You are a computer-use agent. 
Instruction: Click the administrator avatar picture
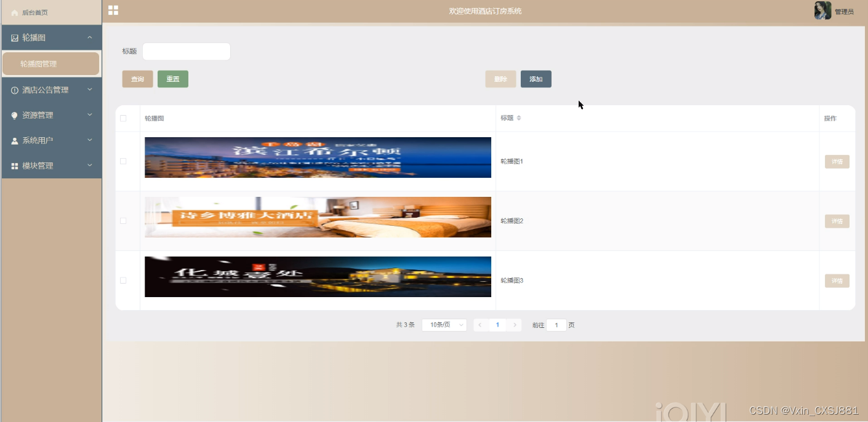point(822,10)
